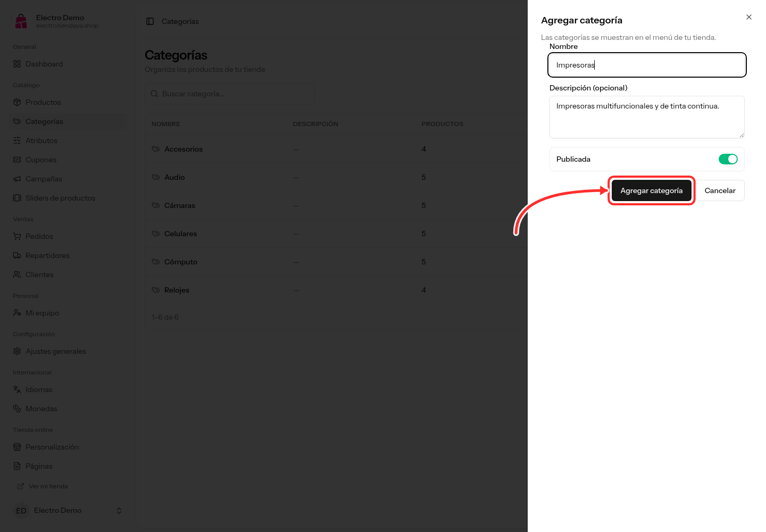Screen dimensions: 766x532
Task: Open Ajustes generales
Action: (x=68, y=351)
